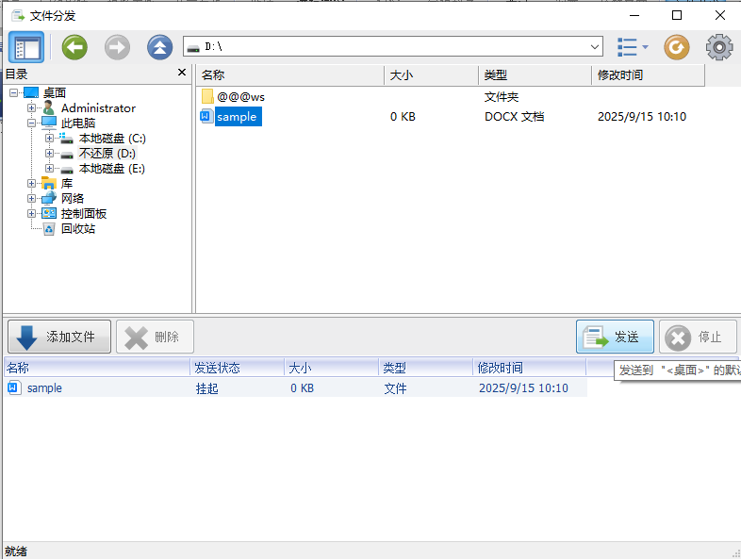Select 不还原 (D:) in directory tree
741x560 pixels.
coord(107,153)
